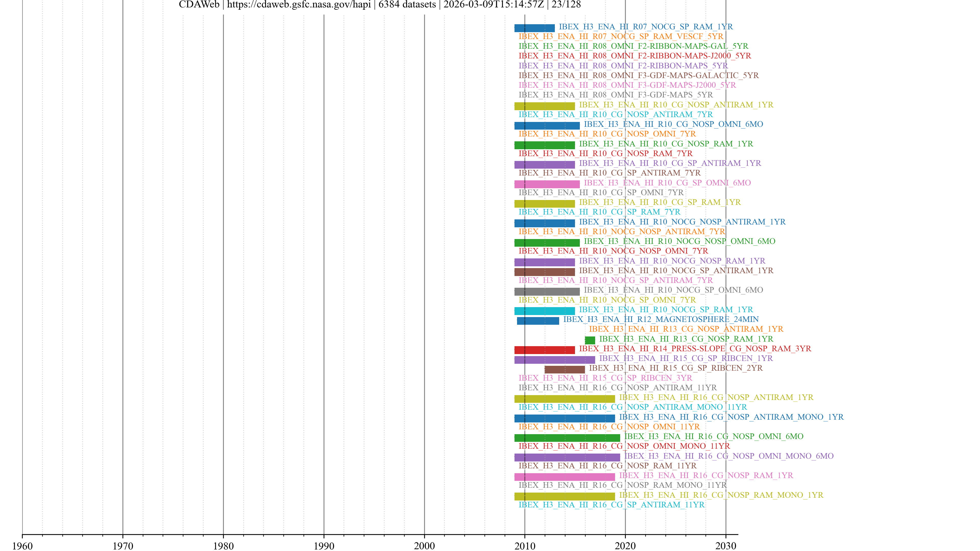The width and height of the screenshot is (980, 551).
Task: Click the gray R10_NOCG_SP_OMNI_6MO bar
Action: [x=547, y=291]
